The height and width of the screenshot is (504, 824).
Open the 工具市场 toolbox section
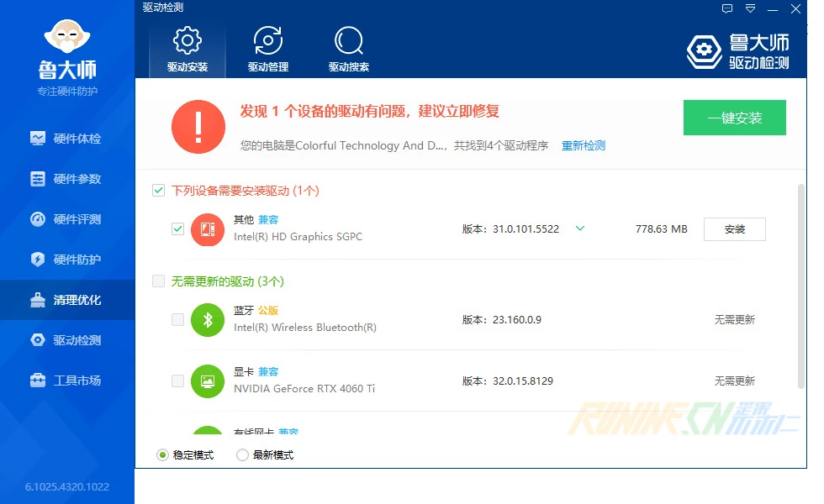[x=67, y=380]
